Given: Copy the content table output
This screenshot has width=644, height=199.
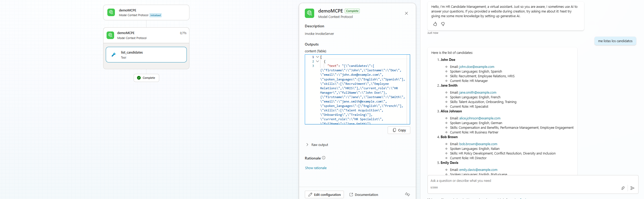Looking at the screenshot, I should 399,130.
